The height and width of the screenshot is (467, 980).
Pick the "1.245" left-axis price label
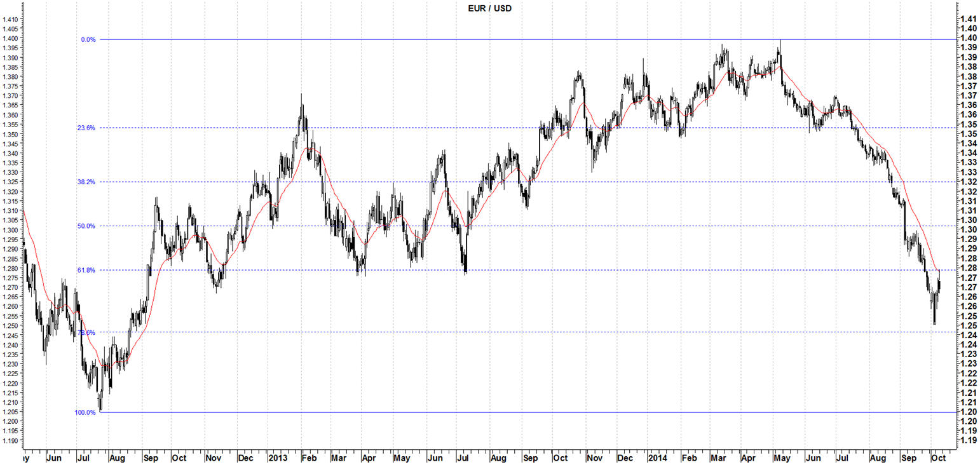pos(10,335)
